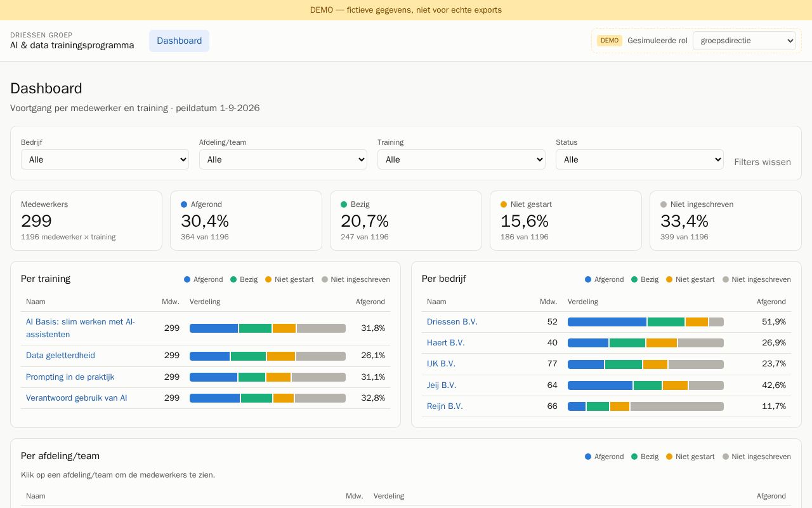812x508 pixels.
Task: Click the orange dot in the Niet gestart summary card
Action: coord(504,204)
